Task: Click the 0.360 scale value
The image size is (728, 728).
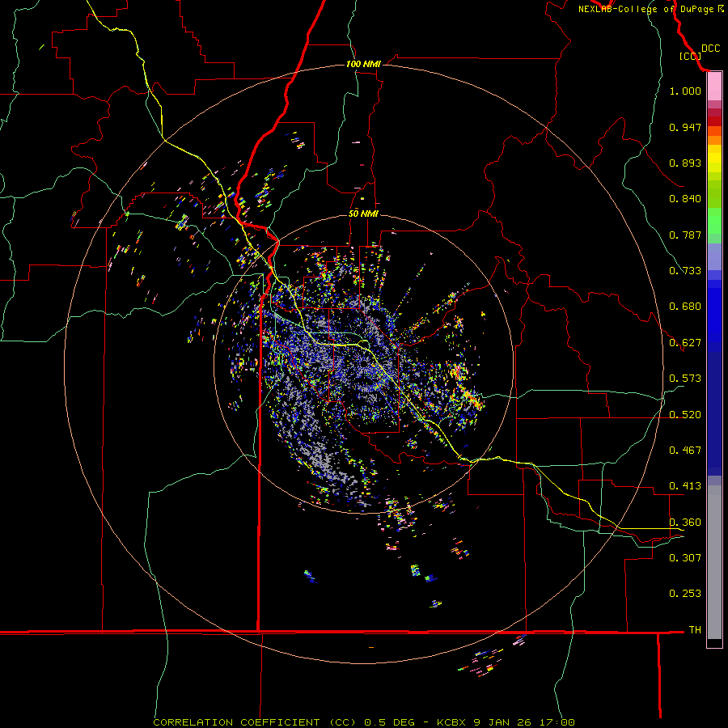Action: click(685, 523)
